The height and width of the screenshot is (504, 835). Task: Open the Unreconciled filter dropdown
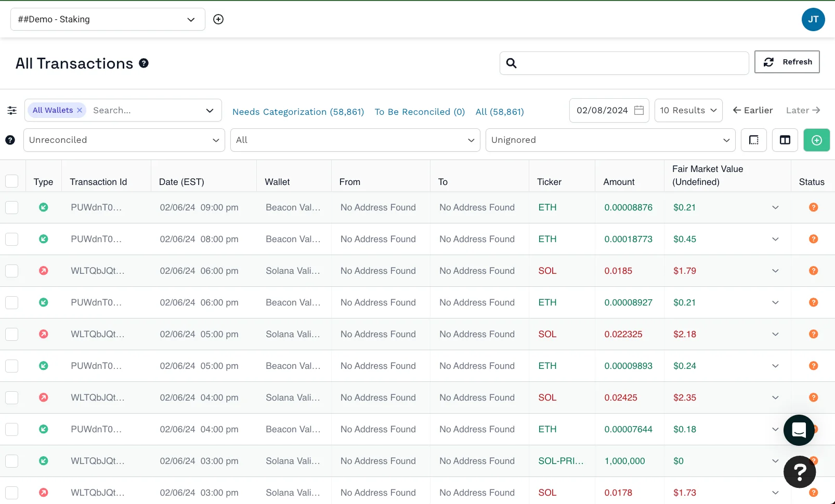(124, 140)
